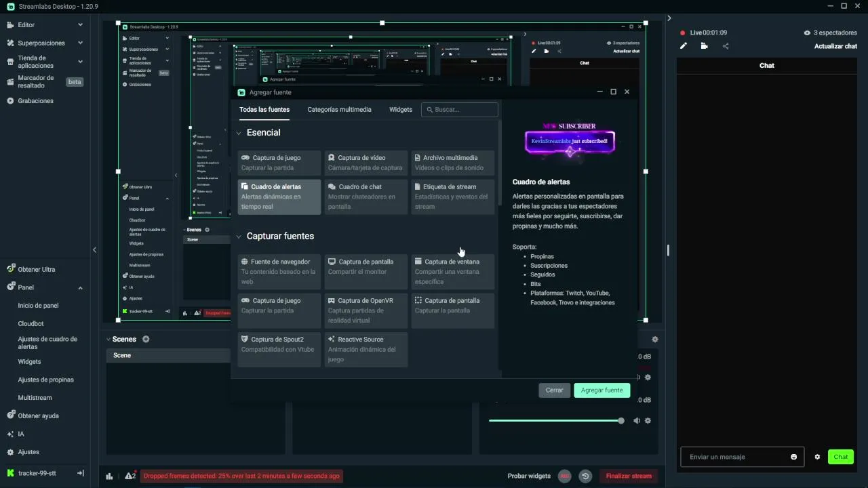Select Captura de juego card under Esencial
Viewport: 868px width, 488px height.
click(279, 163)
